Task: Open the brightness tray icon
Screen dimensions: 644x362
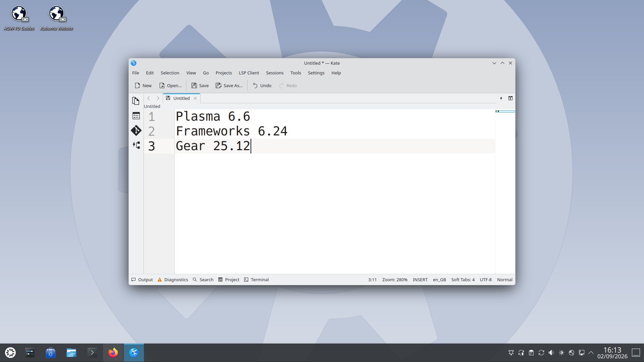Action: coord(561,353)
